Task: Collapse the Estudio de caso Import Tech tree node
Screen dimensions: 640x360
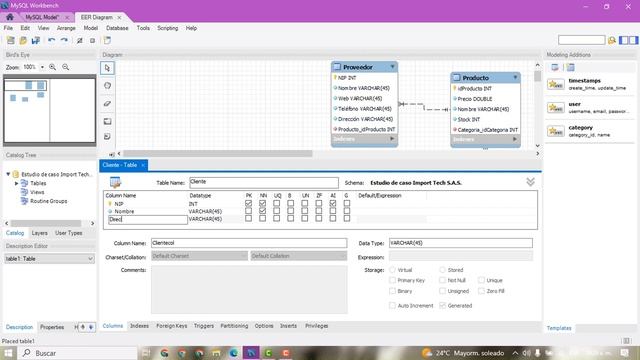Action: [8, 174]
